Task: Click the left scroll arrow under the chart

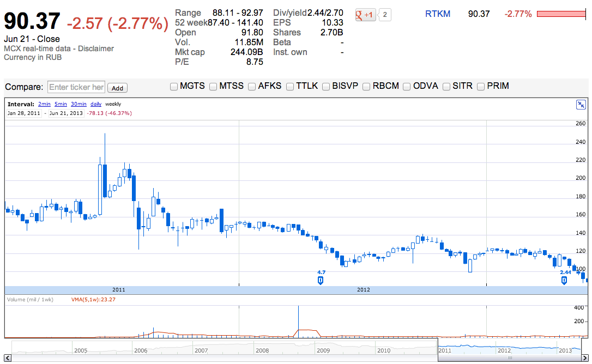Action: pos(8,357)
